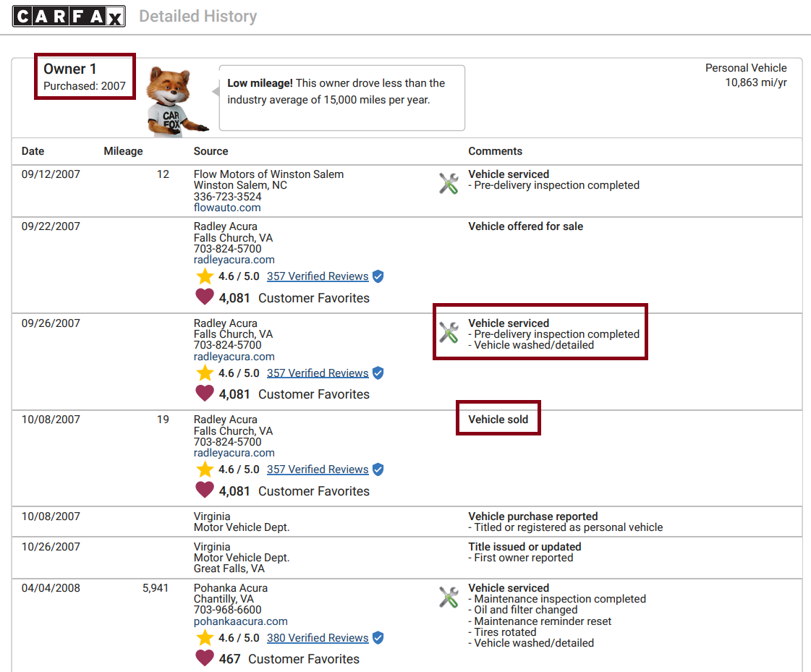Open 357 Verified Reviews in 10/08/2007 entry

coord(318,469)
